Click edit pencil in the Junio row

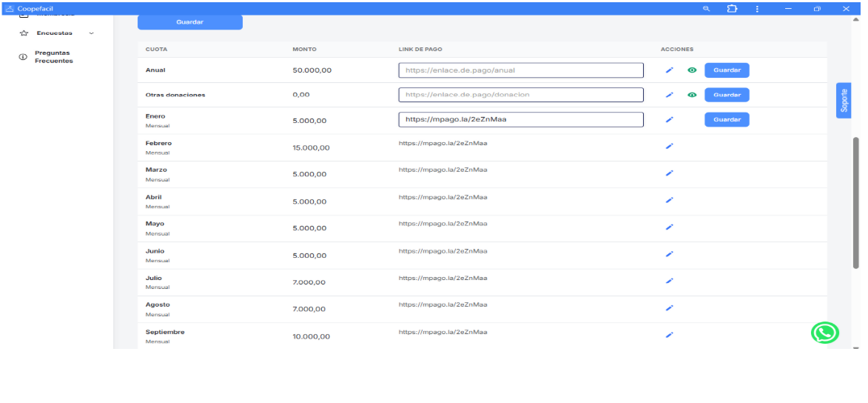669,254
